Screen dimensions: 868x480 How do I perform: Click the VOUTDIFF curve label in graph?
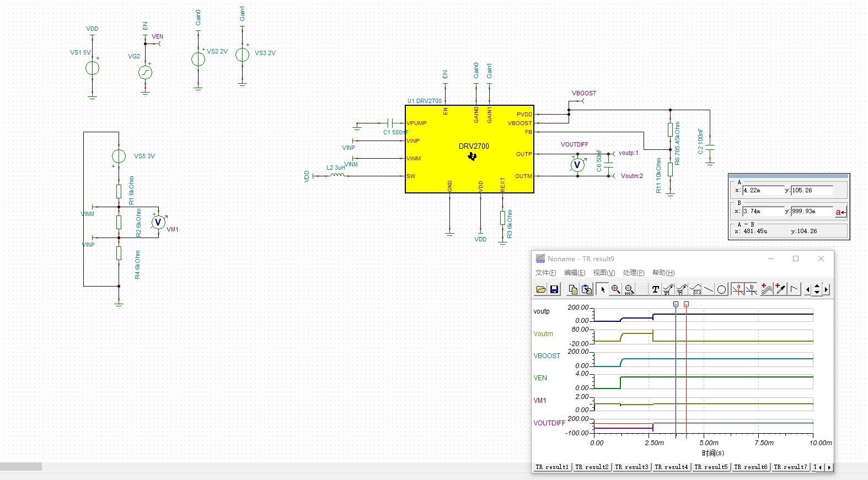click(549, 423)
